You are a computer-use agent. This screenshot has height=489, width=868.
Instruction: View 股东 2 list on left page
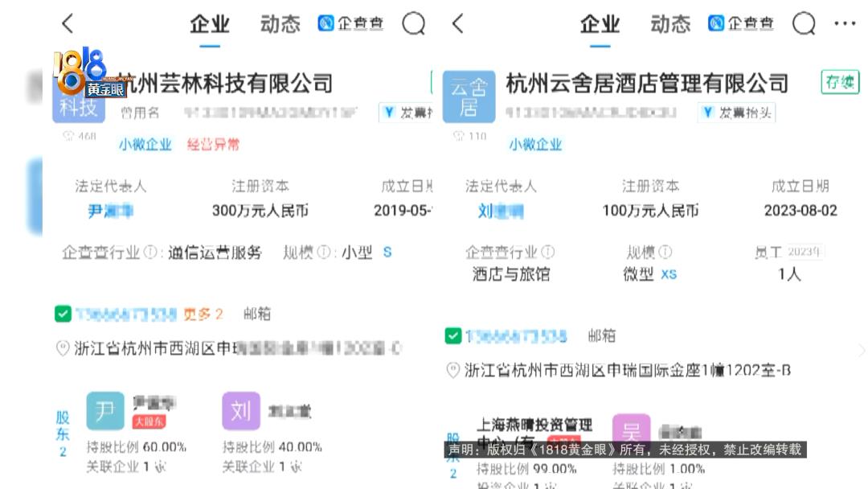pyautogui.click(x=63, y=434)
